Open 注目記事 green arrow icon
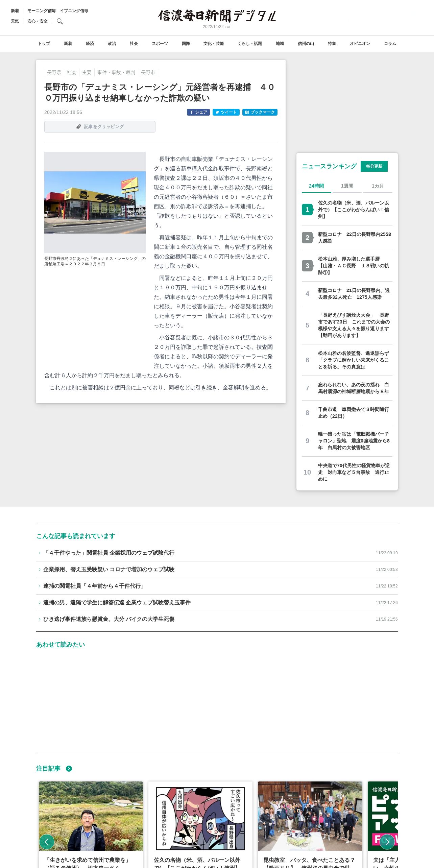434x868 pixels. 69,769
